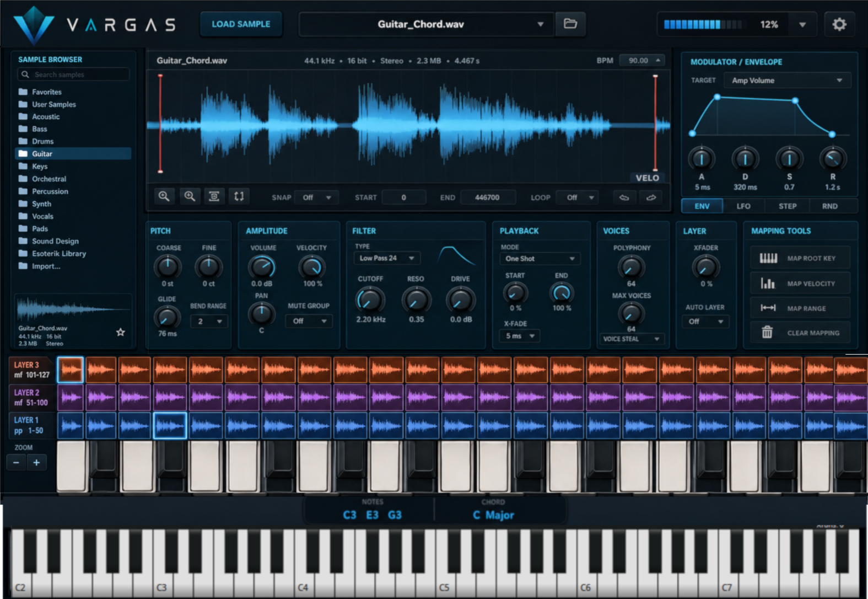Switch to the RND tab
Image resolution: width=868 pixels, height=599 pixels.
point(830,206)
